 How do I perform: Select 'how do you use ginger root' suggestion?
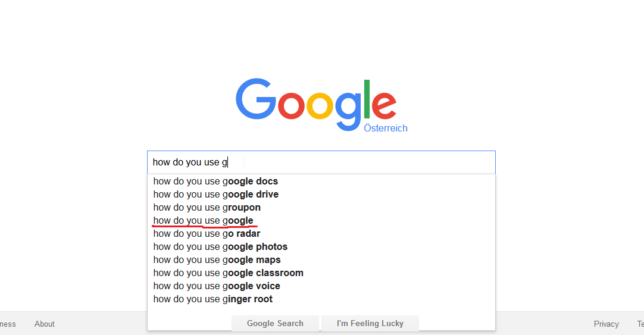(x=321, y=299)
